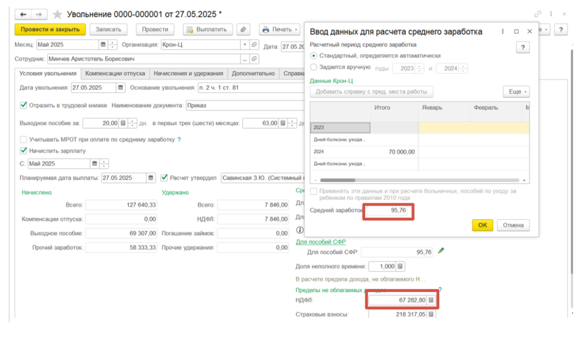Click the paperclip attachments icon

tap(243, 29)
